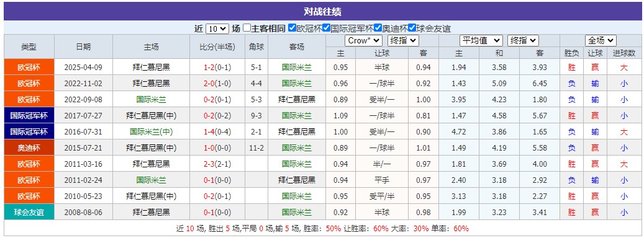This screenshot has height=238, width=644.
Task: Click 输 handicap result in 2022-09-08 row
Action: point(595,100)
